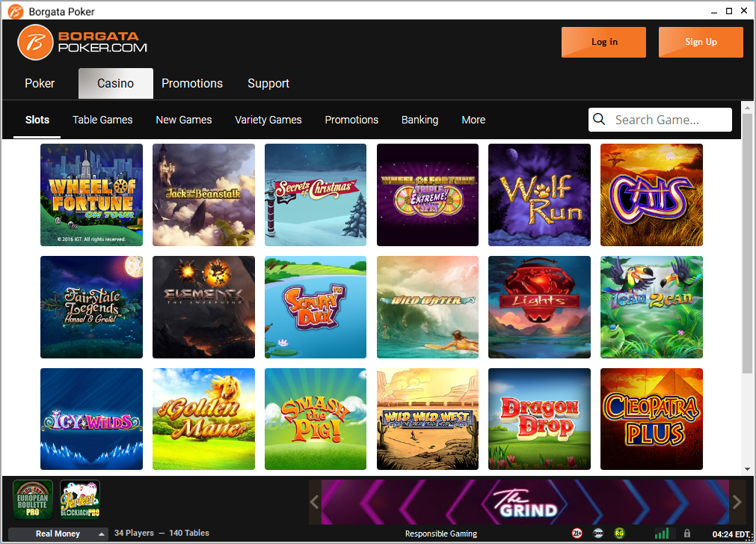Viewport: 756px width, 544px height.
Task: Click the 21+ age restriction icon
Action: pos(577,533)
